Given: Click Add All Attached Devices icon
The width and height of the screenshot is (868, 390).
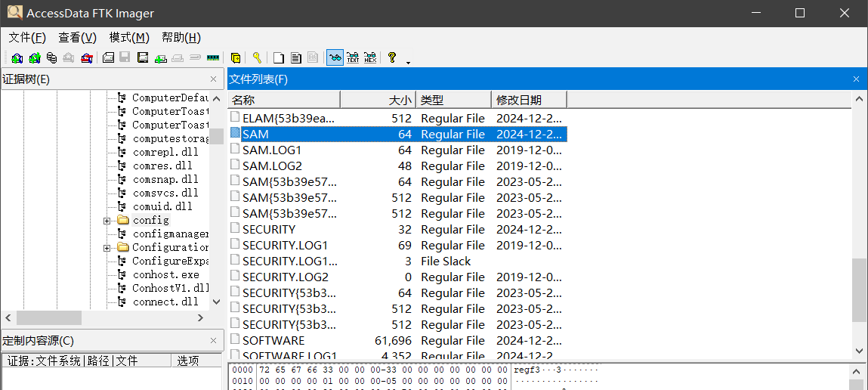Looking at the screenshot, I should pos(34,57).
